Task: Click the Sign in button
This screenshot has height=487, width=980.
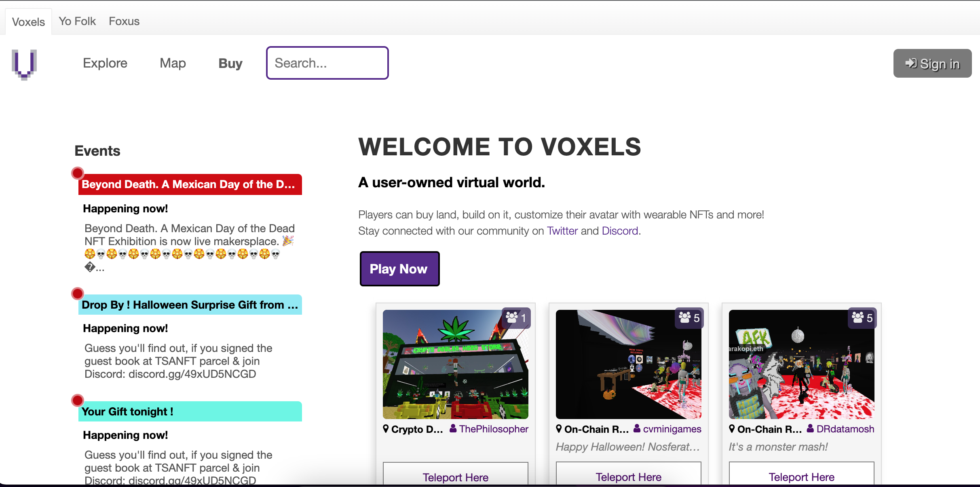Action: pos(932,64)
